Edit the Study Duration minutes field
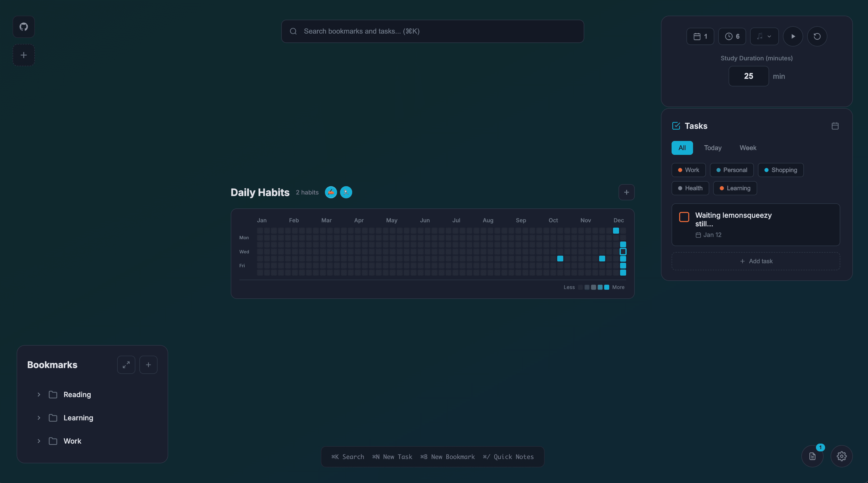The width and height of the screenshot is (868, 483). (748, 76)
